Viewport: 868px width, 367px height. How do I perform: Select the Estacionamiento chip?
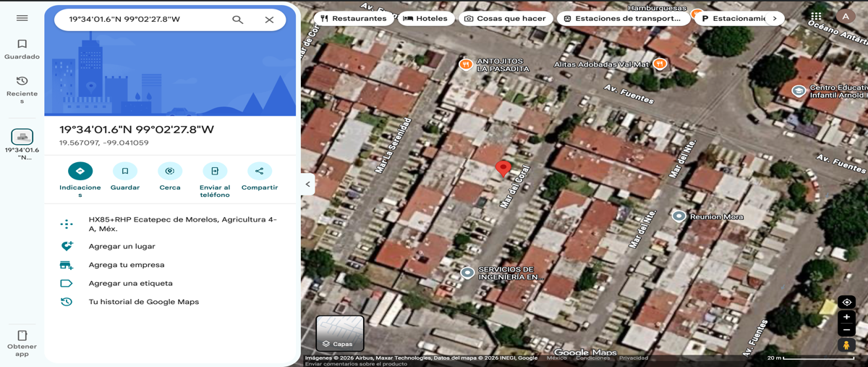point(731,18)
